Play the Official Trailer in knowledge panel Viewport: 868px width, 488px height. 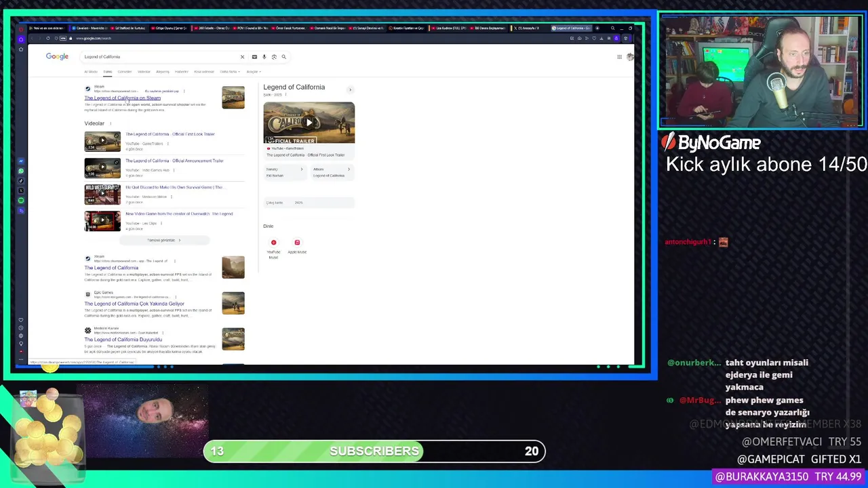tap(309, 123)
